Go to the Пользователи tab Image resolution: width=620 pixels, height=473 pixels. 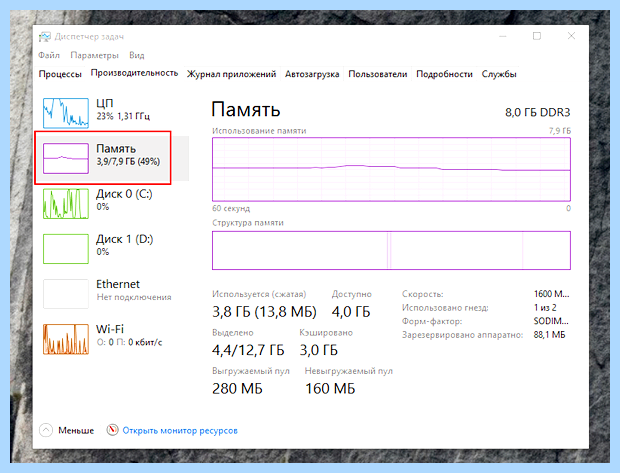click(x=378, y=74)
